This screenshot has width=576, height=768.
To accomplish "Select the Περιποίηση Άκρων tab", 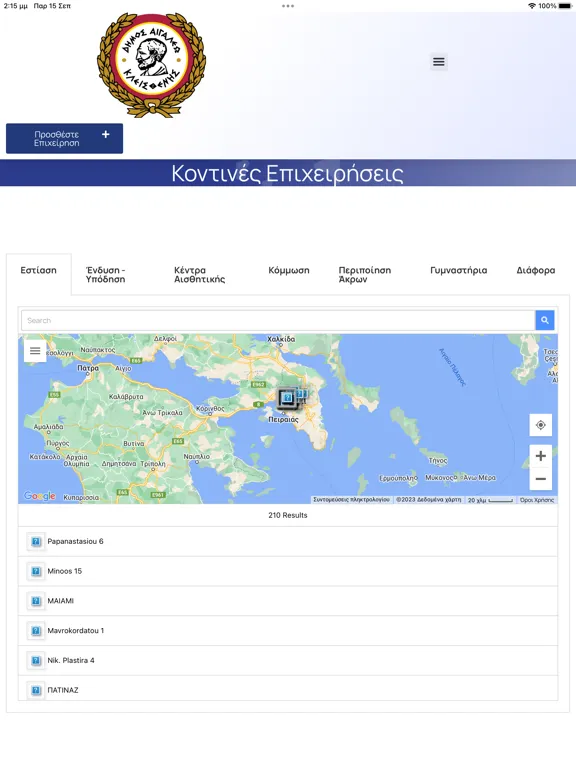I will point(364,275).
